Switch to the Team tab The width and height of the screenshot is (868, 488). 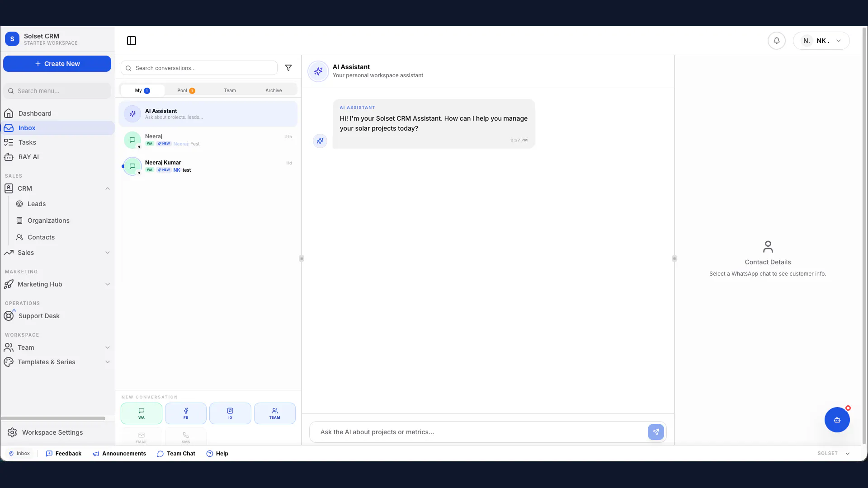click(230, 90)
